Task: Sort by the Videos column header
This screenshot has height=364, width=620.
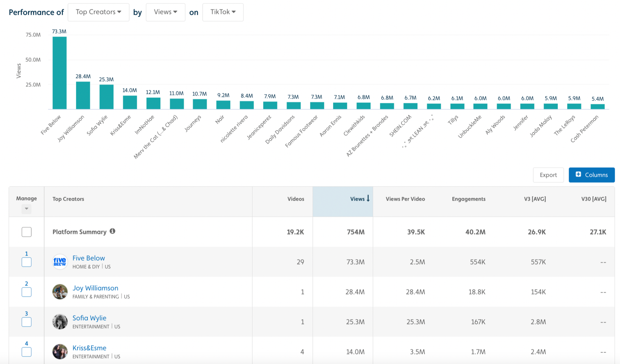Action: point(295,199)
